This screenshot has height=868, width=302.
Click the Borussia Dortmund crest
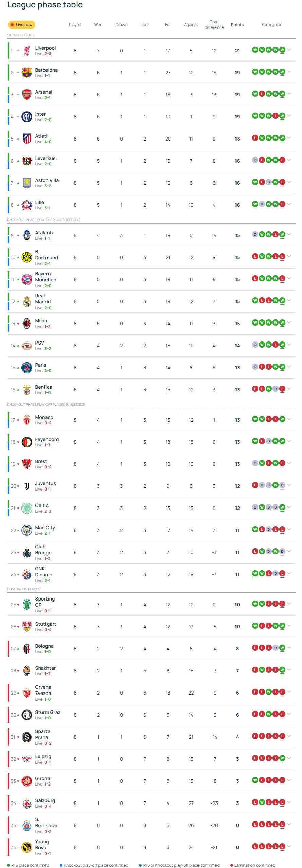pos(27,257)
